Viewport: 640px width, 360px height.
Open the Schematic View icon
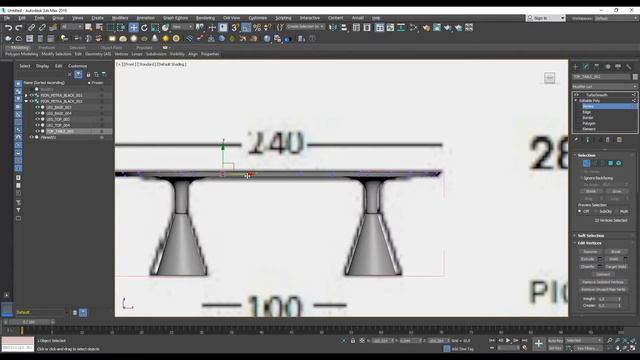401,28
